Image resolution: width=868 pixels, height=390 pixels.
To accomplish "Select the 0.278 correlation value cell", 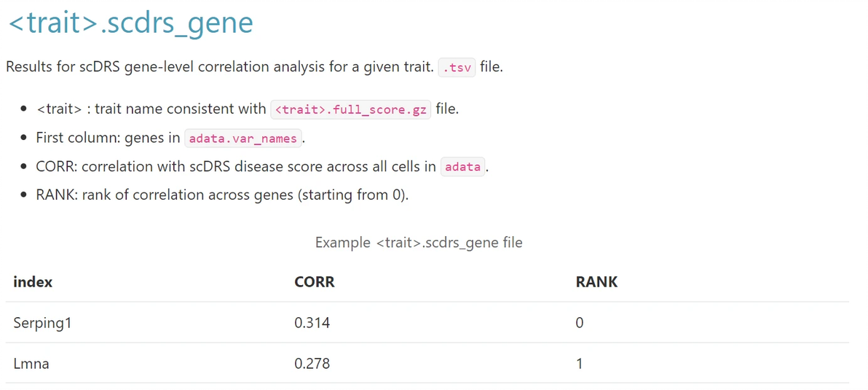I will 312,363.
